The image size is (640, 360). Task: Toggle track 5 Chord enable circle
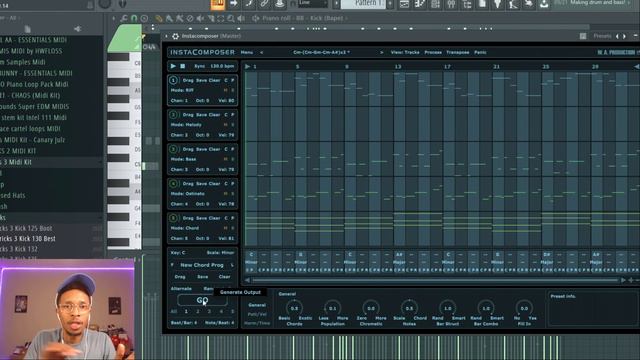tap(173, 218)
